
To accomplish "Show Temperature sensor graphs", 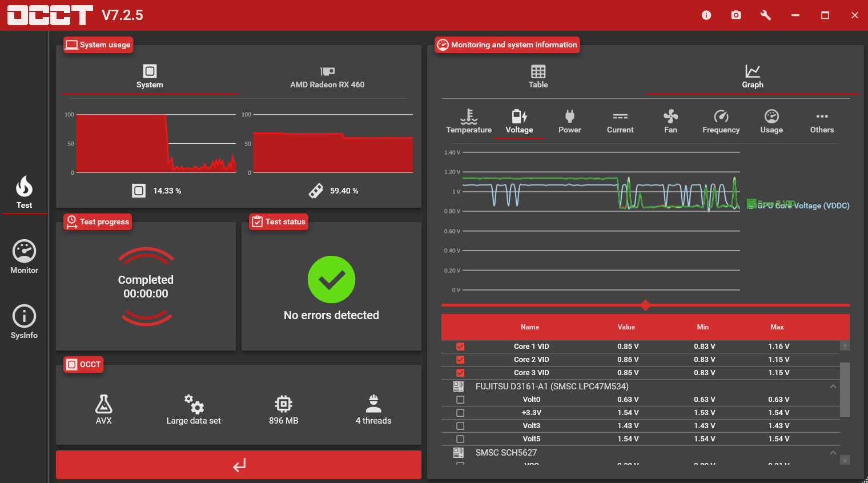I will tap(469, 121).
